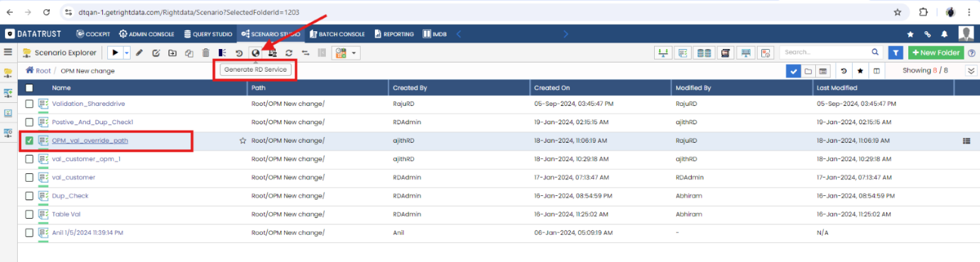The height and width of the screenshot is (262, 980).
Task: Toggle the select-all header checkbox
Action: point(29,88)
